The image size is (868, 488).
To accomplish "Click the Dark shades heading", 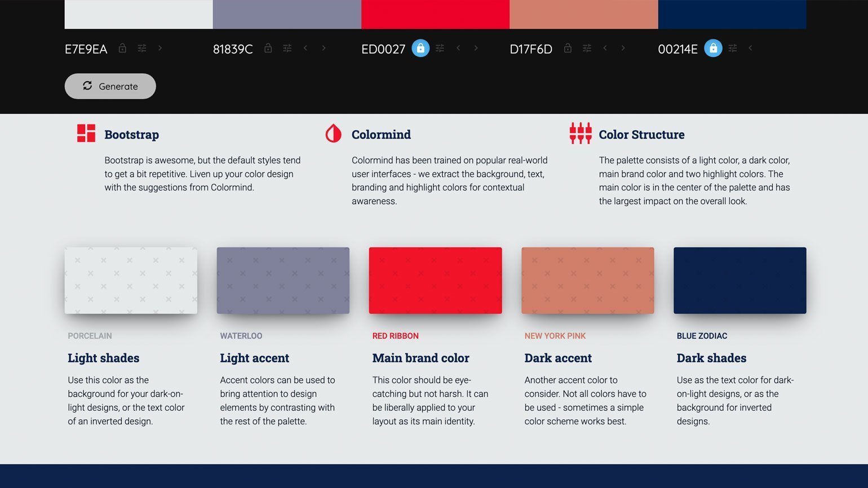I will coord(711,358).
